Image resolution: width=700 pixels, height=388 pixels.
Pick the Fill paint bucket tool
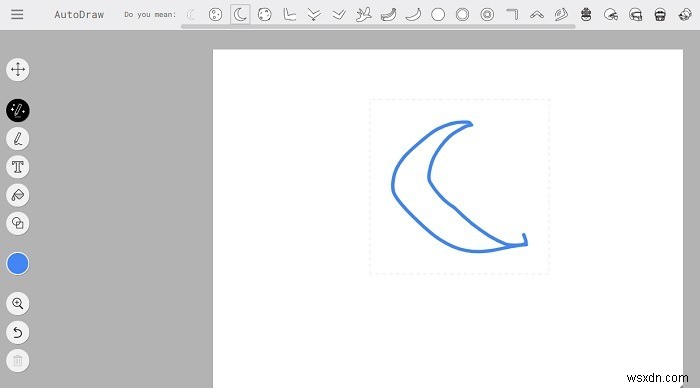tap(18, 195)
